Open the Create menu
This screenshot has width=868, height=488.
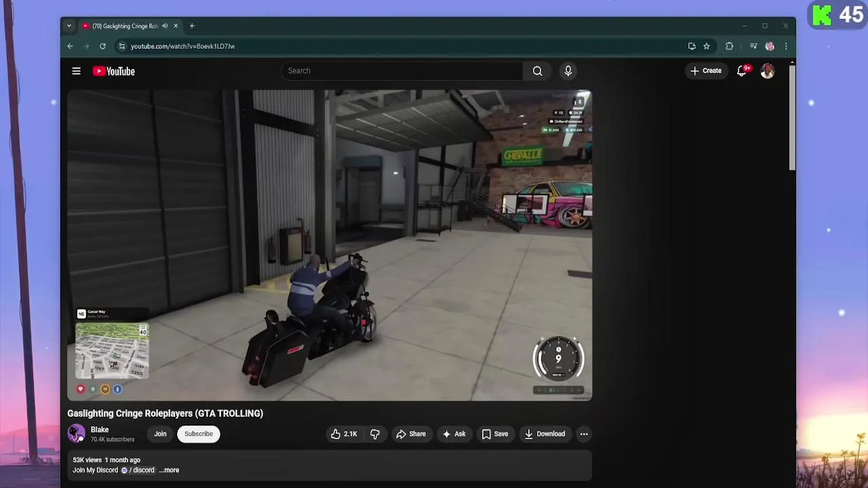pyautogui.click(x=706, y=70)
